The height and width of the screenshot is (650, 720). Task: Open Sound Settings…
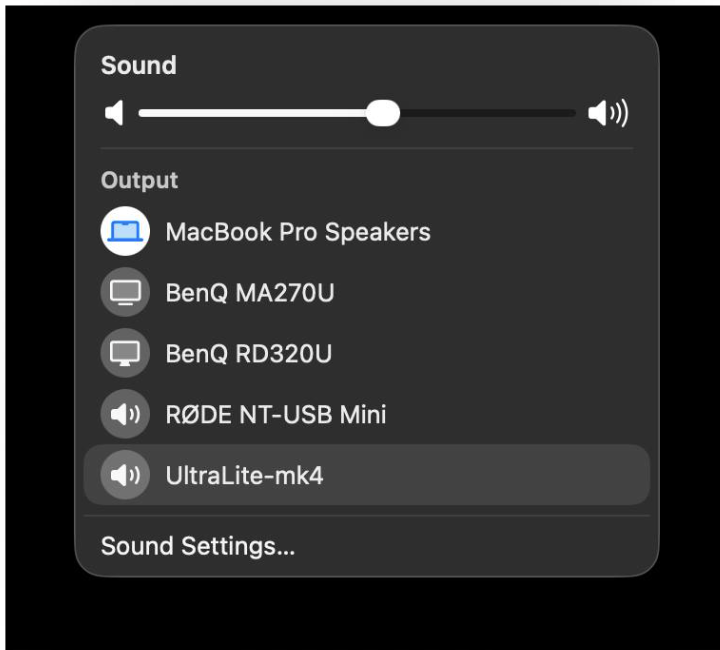(x=198, y=546)
